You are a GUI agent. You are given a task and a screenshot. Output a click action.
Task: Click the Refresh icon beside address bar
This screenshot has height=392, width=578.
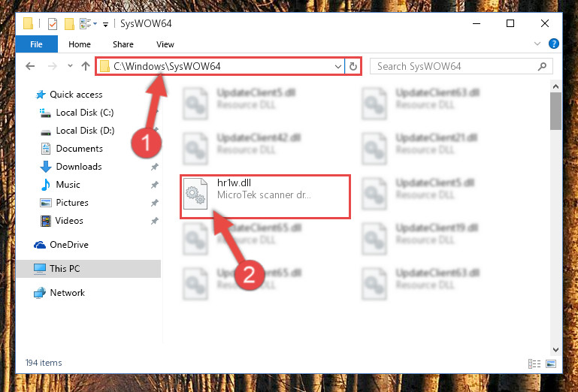(353, 66)
